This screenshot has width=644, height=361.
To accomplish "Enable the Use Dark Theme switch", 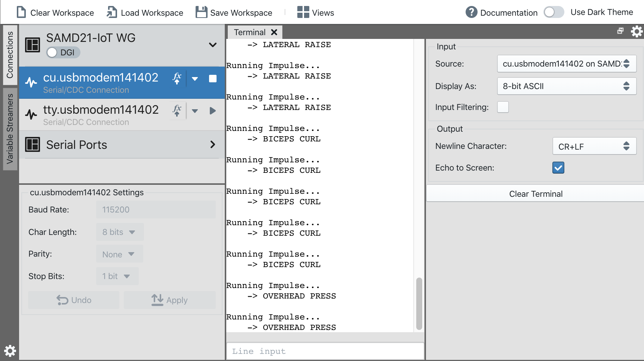I will click(553, 12).
